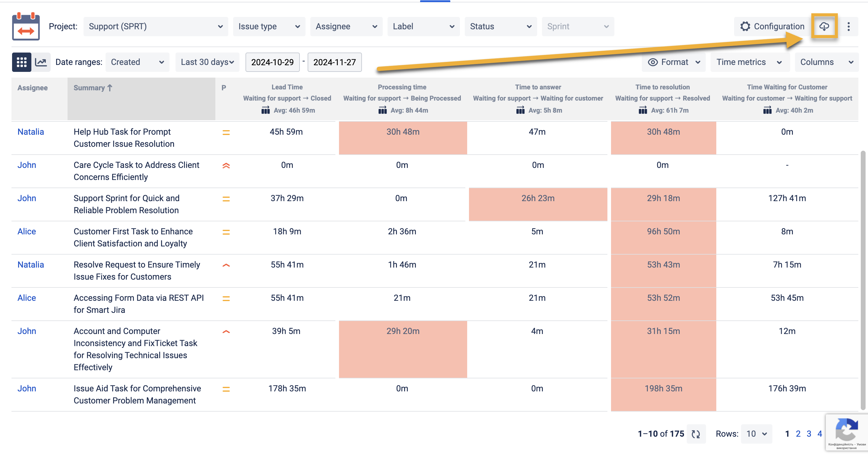The image size is (868, 456).
Task: Expand the Status filter
Action: click(x=500, y=26)
